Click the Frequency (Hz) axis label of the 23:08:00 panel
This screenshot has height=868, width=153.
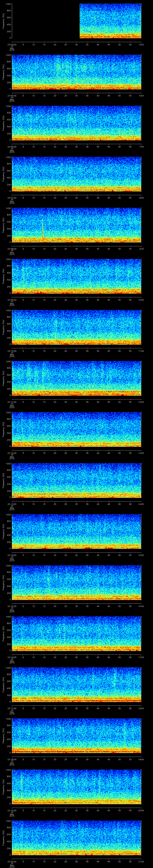point(3,225)
